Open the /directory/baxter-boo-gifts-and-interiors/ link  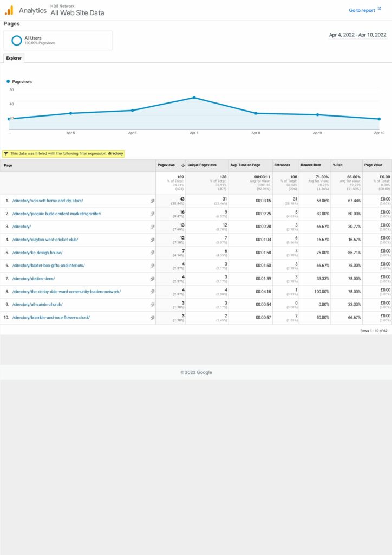(x=48, y=266)
